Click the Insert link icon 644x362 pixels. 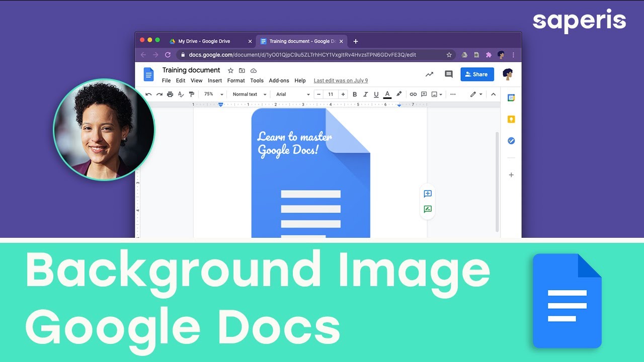point(413,94)
